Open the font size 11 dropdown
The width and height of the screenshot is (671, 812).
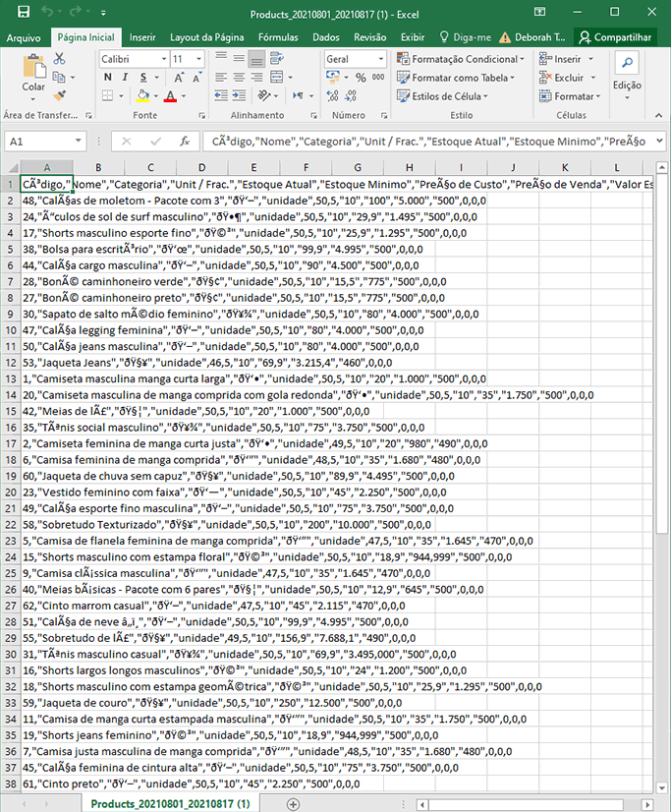point(198,59)
